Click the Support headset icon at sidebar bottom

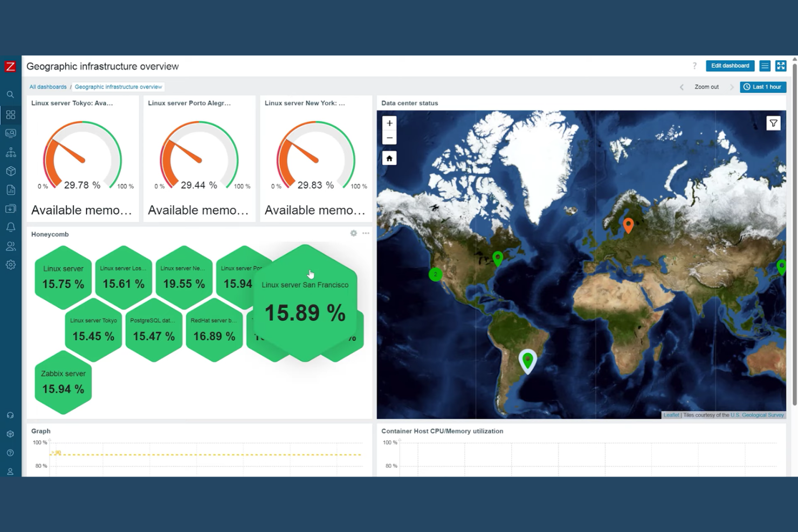click(x=10, y=414)
